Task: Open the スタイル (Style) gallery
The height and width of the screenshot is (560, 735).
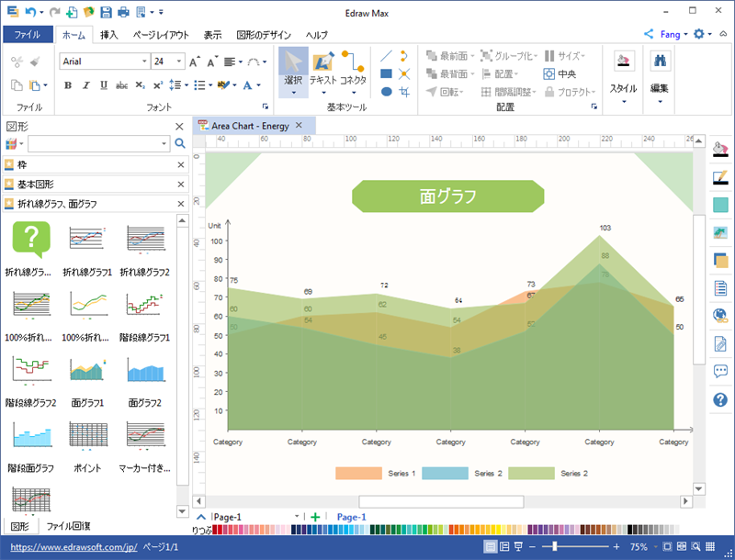Action: coord(624,73)
